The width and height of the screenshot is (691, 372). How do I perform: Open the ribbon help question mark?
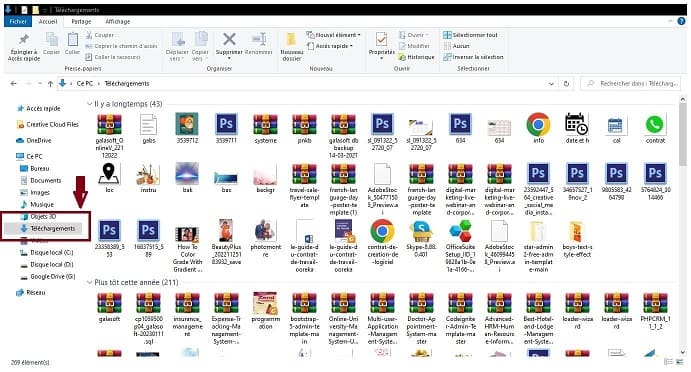click(x=681, y=21)
